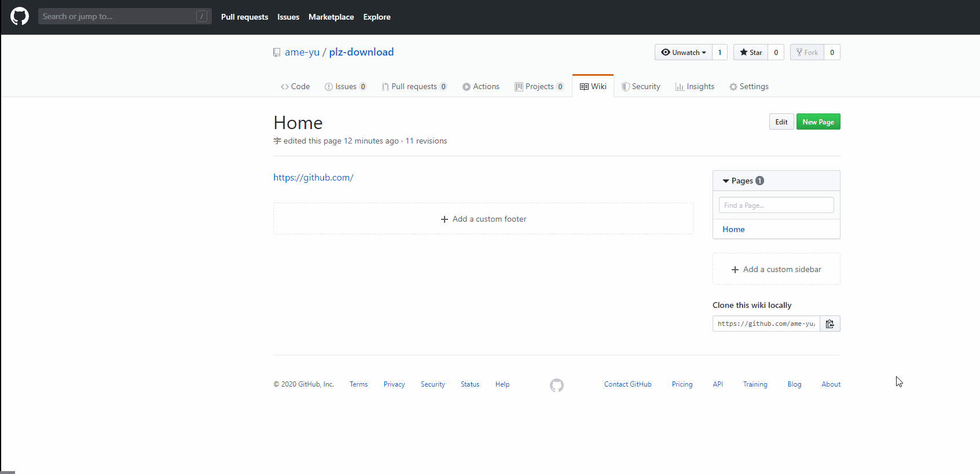This screenshot has height=474, width=980.
Task: Open the Security footer link
Action: tap(433, 384)
